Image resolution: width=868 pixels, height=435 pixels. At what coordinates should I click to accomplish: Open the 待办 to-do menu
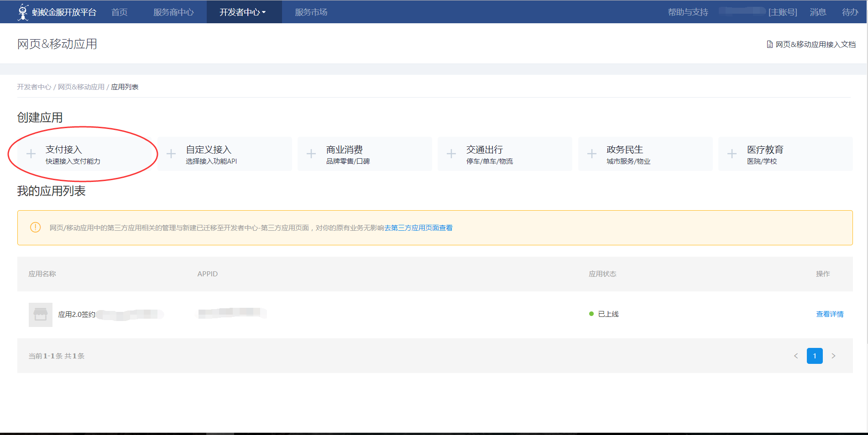coord(850,12)
